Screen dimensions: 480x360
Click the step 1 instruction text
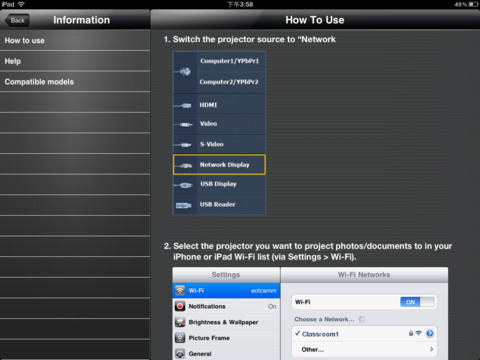click(249, 39)
